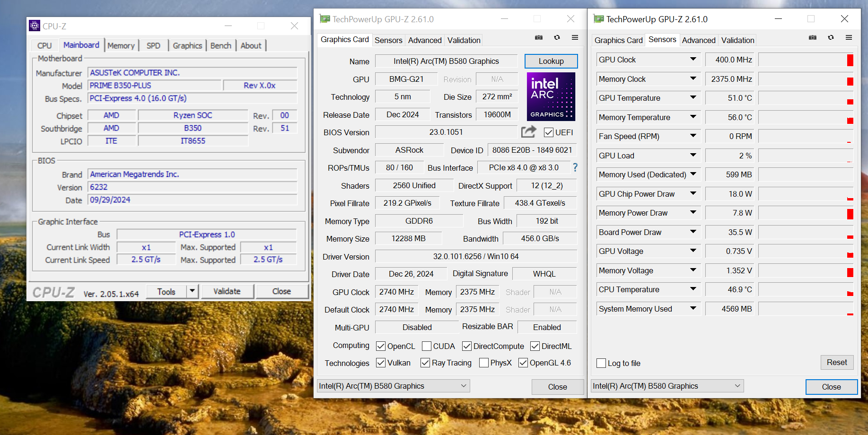Click GPU-Z title icon in Graphics Card window

click(x=324, y=19)
